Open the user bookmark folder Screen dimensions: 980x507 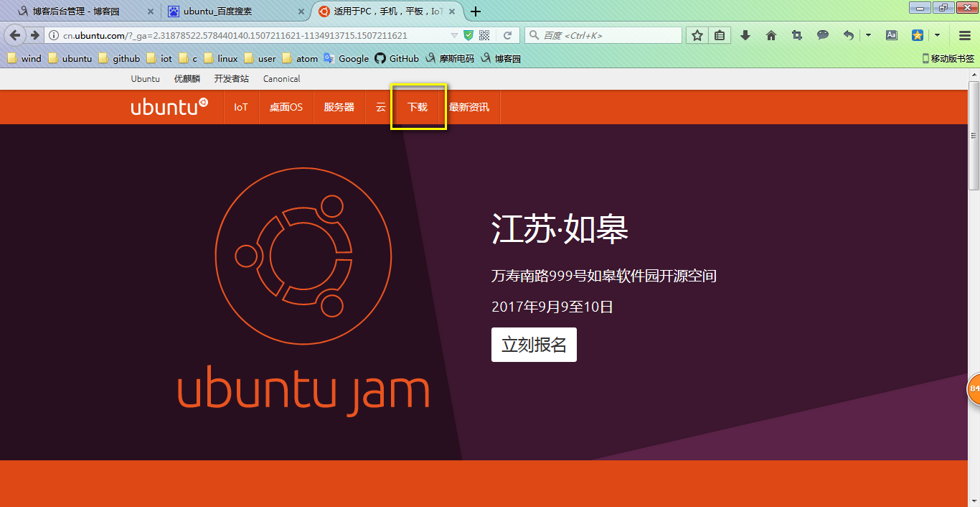260,59
